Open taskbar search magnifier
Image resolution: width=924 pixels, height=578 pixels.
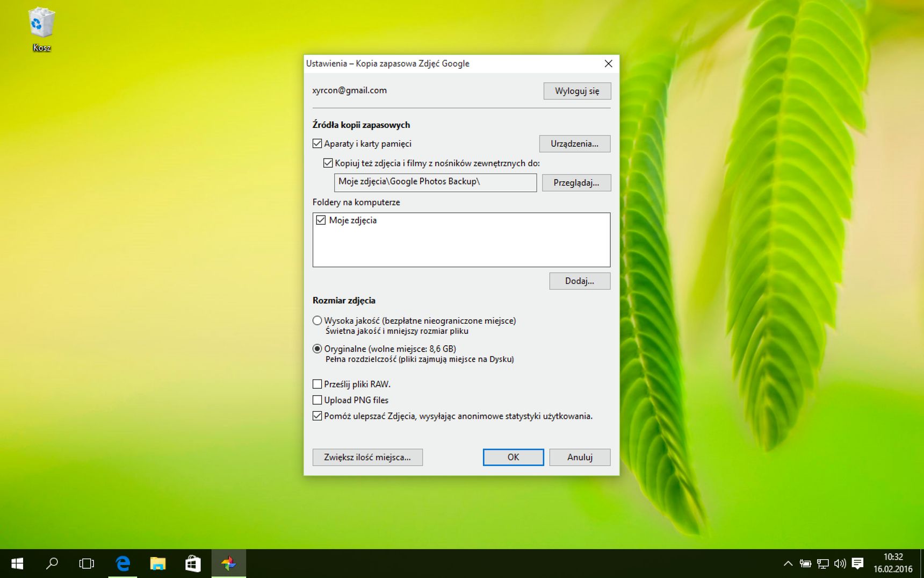pos(52,563)
